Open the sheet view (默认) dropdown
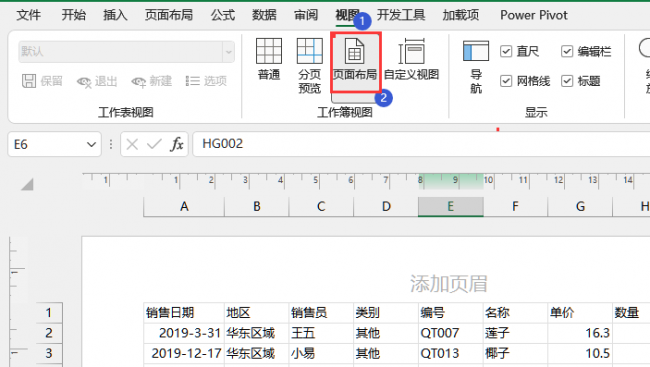 [228, 52]
